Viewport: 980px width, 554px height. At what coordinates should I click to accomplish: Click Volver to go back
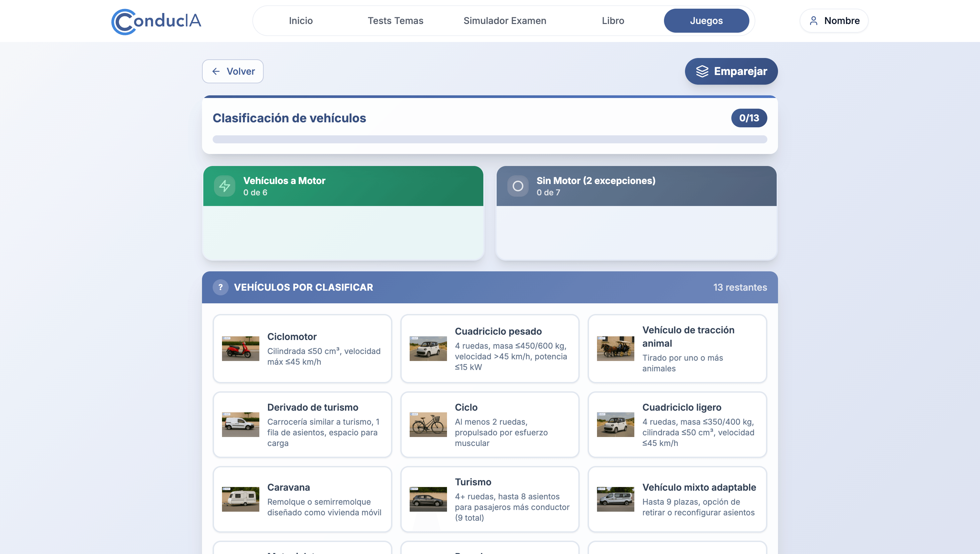coord(232,71)
